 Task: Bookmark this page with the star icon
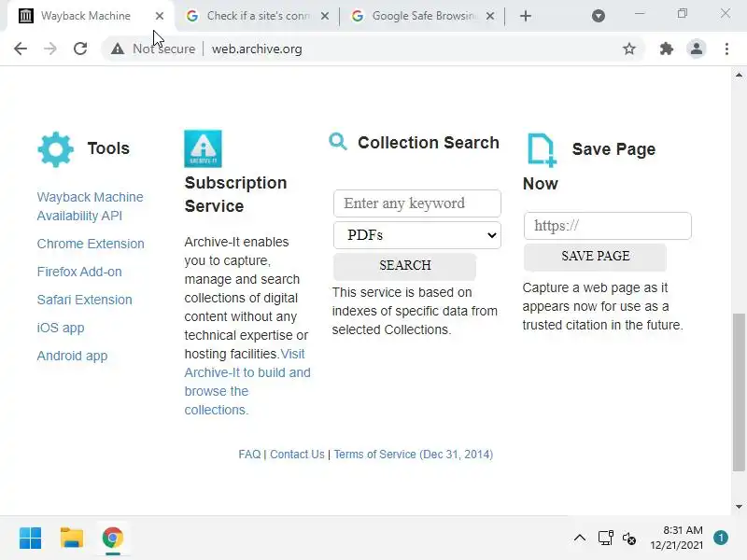point(629,49)
